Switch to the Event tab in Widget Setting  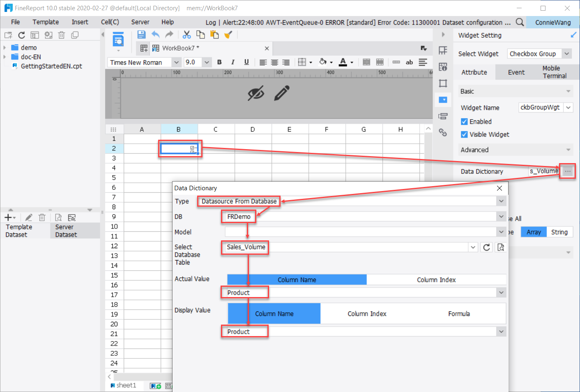coord(516,72)
